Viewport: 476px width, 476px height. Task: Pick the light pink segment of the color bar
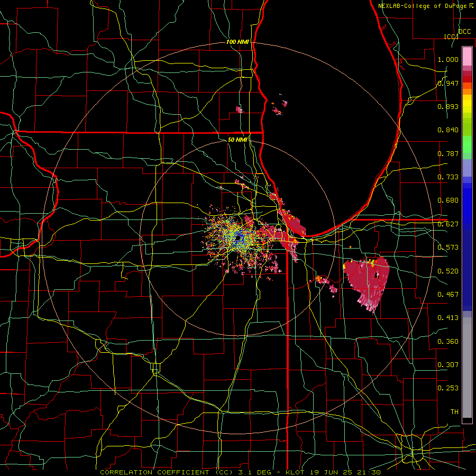[x=467, y=57]
